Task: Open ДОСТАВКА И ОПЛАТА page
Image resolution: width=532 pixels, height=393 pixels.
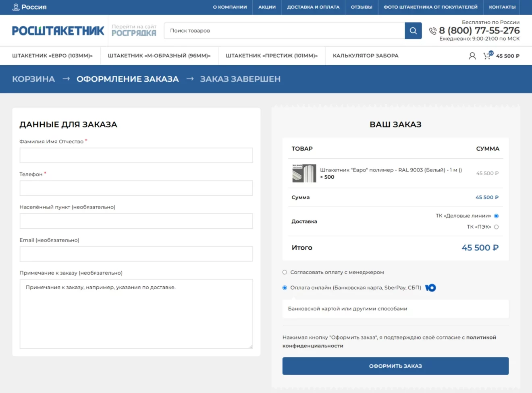Action: pos(313,7)
